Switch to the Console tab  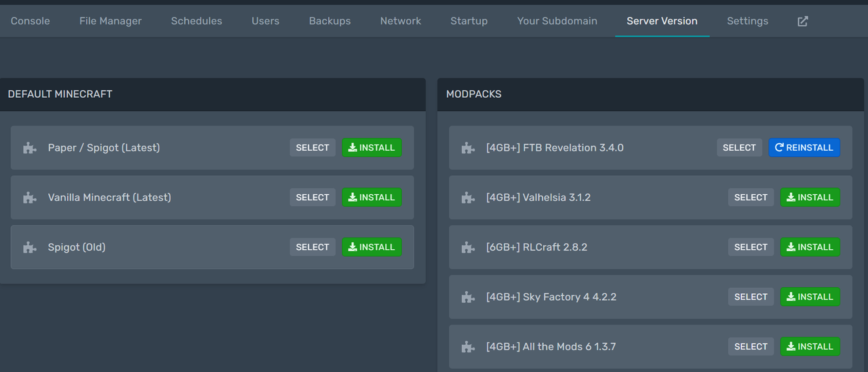click(31, 21)
